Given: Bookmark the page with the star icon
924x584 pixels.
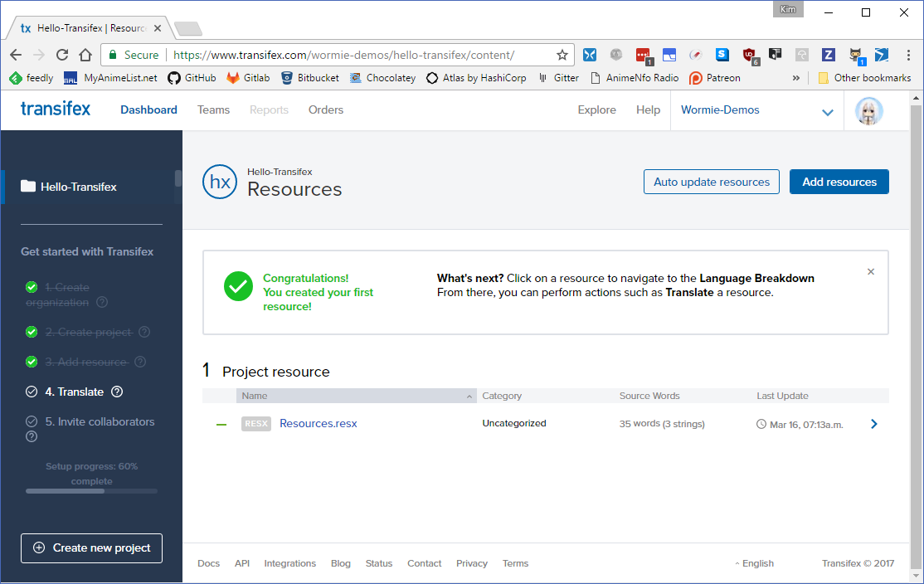Looking at the screenshot, I should [x=562, y=55].
